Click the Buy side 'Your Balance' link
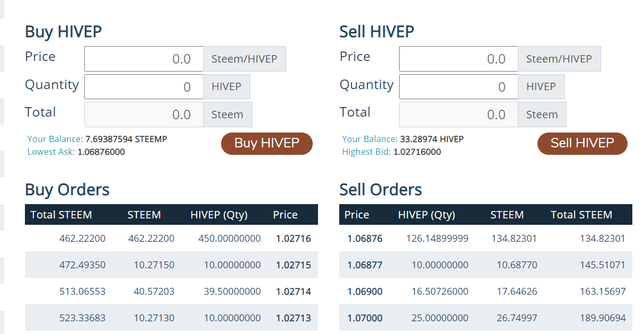644x334 pixels. tap(55, 139)
